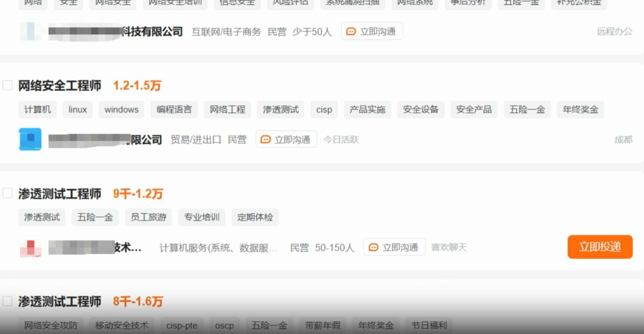Image resolution: width=644 pixels, height=334 pixels.
Task: Click 立即沟通 for the 50-150人 company
Action: tap(394, 247)
